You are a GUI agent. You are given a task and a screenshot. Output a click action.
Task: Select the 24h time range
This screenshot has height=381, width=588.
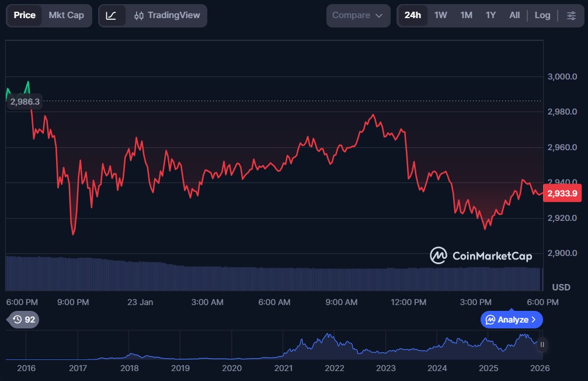412,15
